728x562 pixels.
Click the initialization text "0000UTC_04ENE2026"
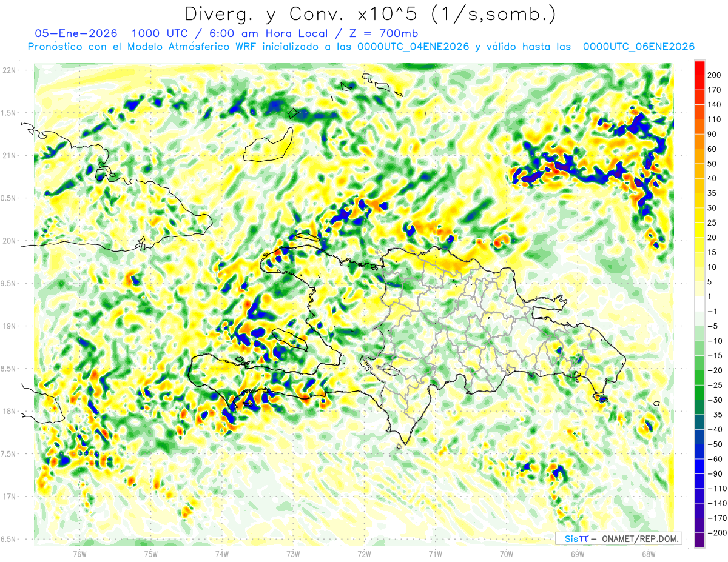[413, 47]
